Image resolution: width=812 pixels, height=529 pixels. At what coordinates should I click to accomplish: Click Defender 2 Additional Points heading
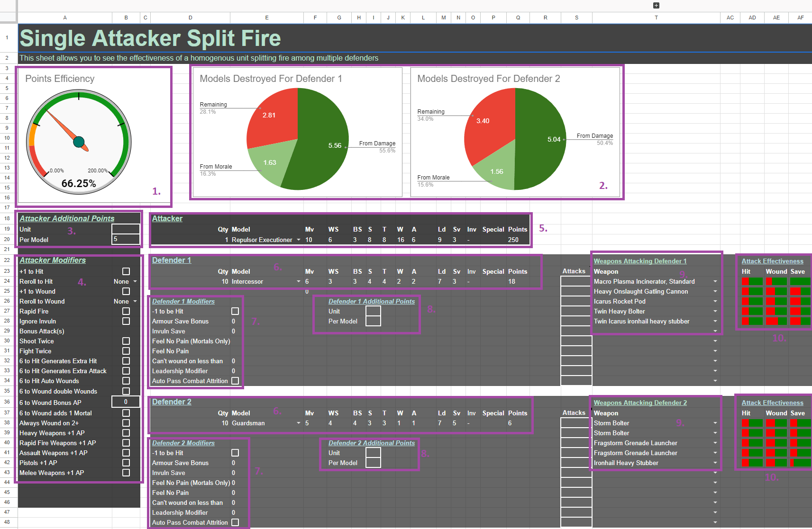click(x=372, y=443)
